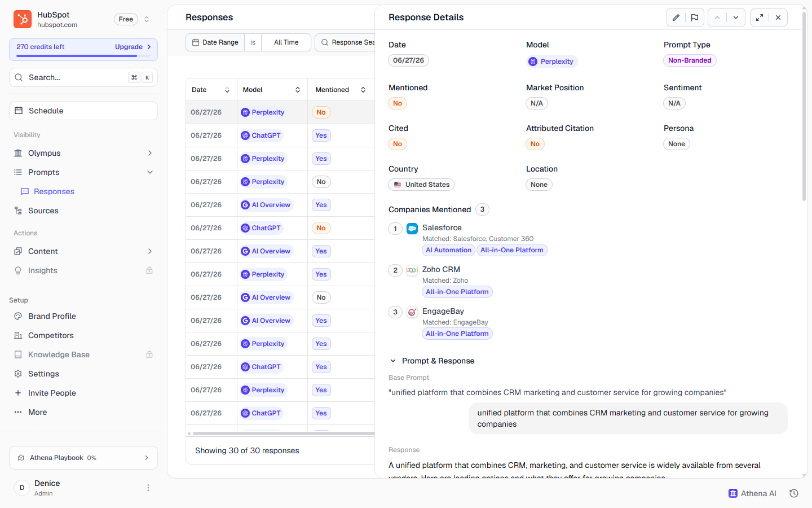Click the table horizontal scrollbar

(283, 433)
